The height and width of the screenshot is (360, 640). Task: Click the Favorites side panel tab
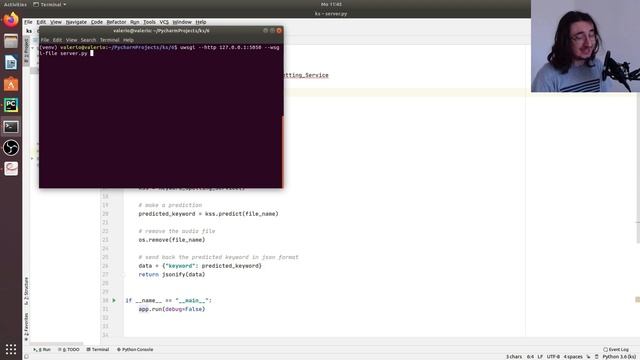pyautogui.click(x=26, y=327)
